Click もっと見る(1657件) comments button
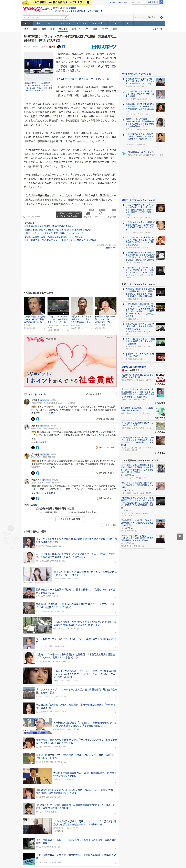 (70, 519)
